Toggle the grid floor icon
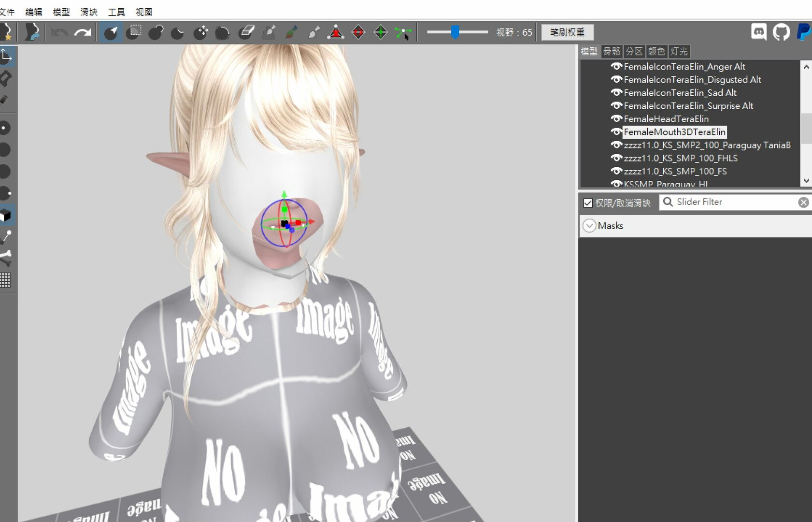 5,280
